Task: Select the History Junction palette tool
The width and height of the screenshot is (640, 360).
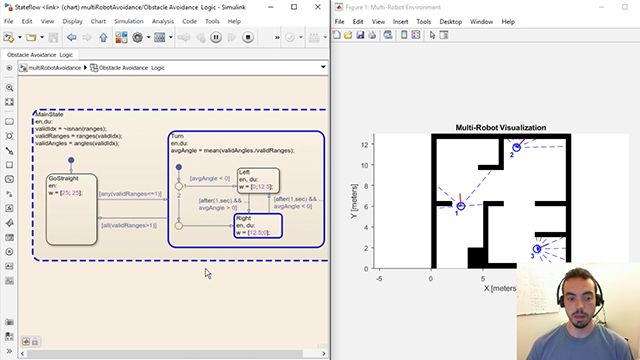Action: (9, 252)
